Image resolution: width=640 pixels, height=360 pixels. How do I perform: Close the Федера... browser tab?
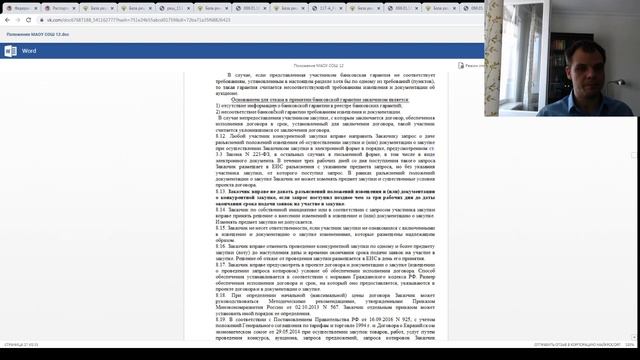click(36, 8)
